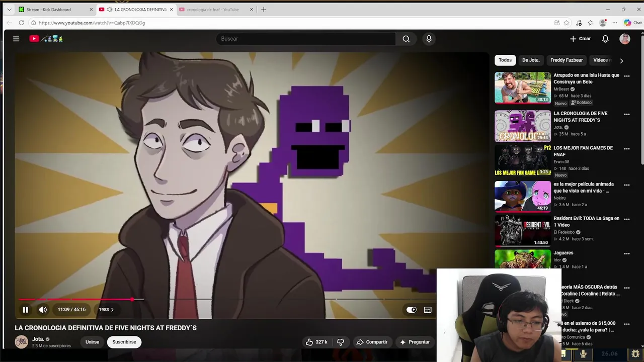Expand the 1983 chapter list

[x=106, y=310]
